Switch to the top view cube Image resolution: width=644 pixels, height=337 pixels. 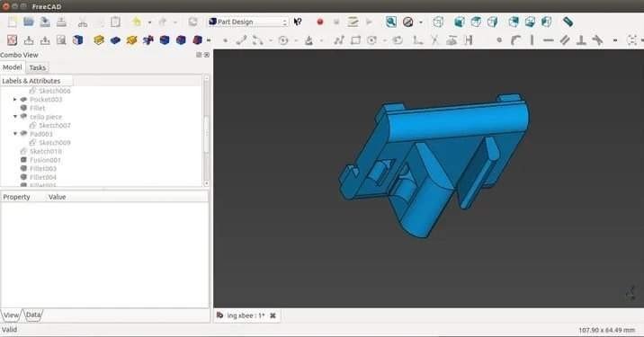[476, 22]
